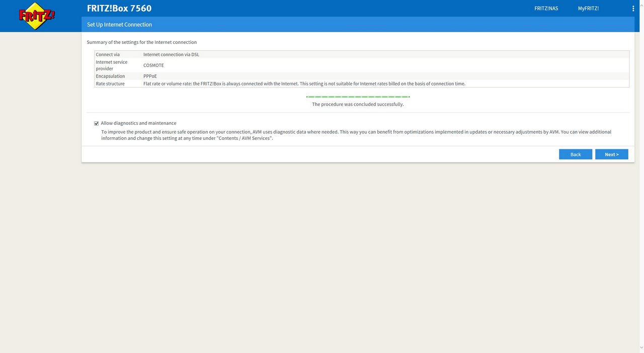
Task: Select the PPPoE encapsulation value
Action: (x=150, y=76)
